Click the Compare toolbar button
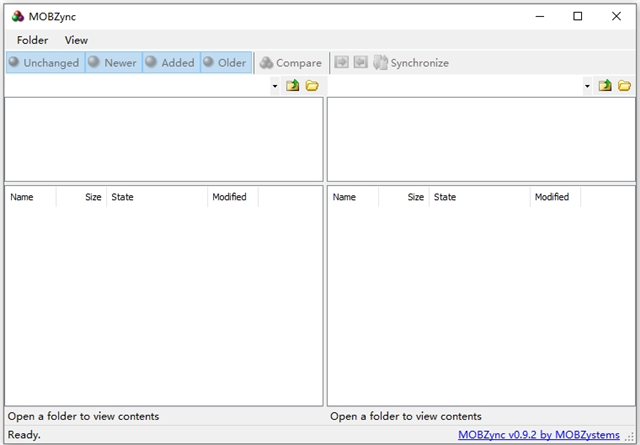 click(291, 63)
